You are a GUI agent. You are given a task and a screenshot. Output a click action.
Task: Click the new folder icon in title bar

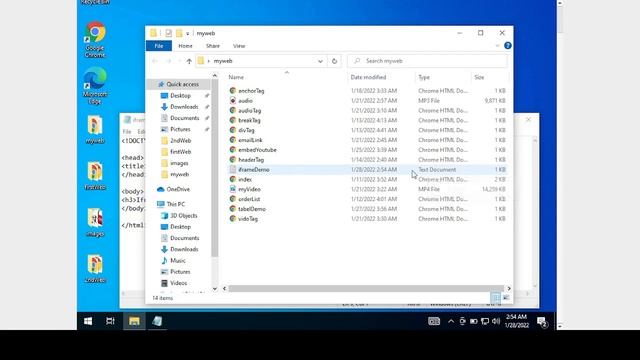point(179,33)
